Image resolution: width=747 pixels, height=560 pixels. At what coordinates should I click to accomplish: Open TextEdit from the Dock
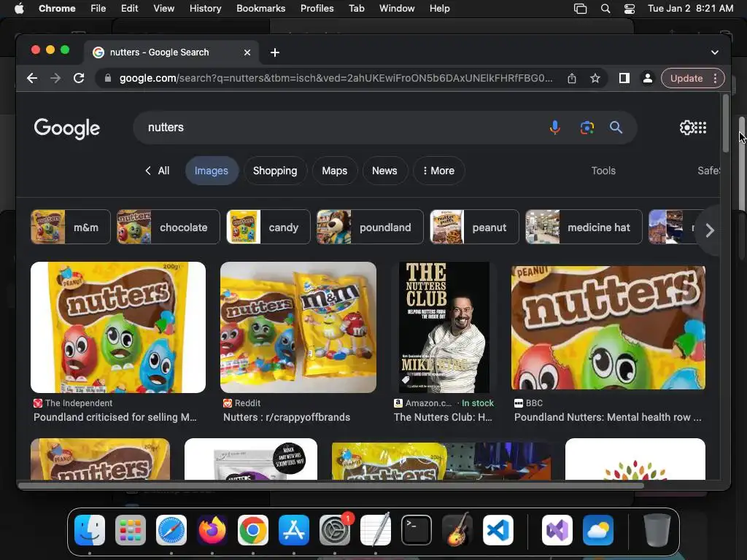coord(376,530)
